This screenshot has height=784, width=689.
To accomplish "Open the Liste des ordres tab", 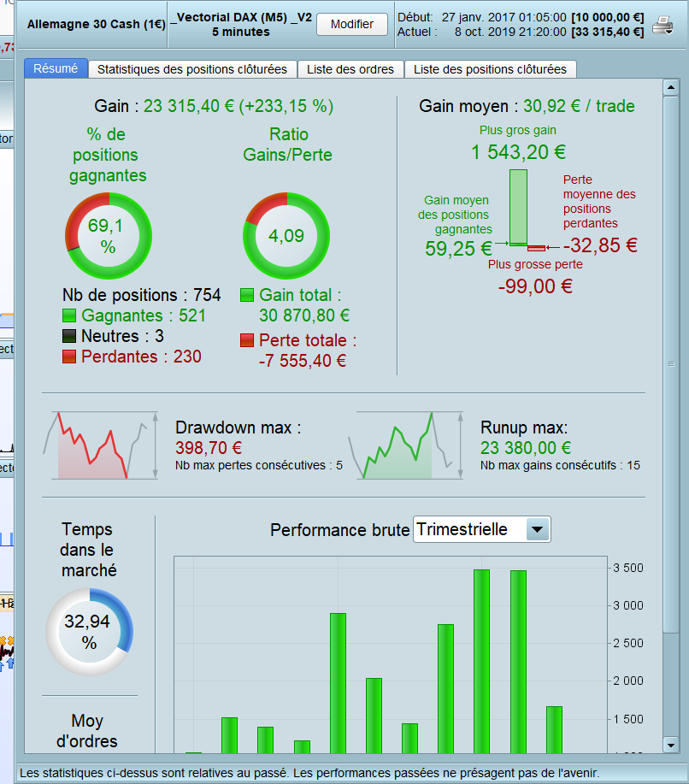I will (350, 69).
